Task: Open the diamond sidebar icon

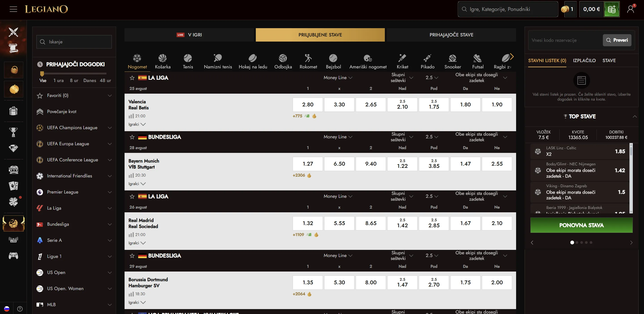Action: [x=13, y=148]
